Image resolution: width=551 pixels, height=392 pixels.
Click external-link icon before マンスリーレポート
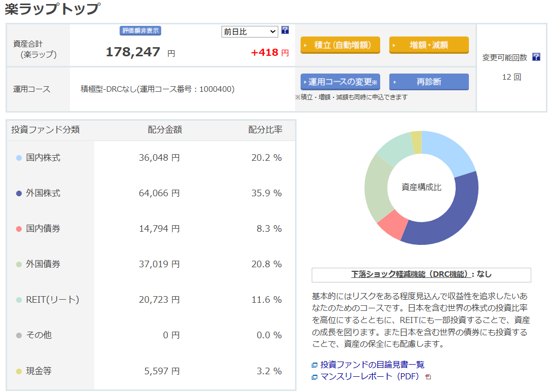pos(314,377)
